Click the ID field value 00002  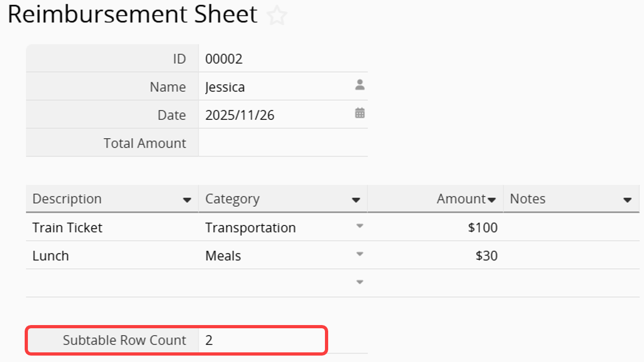[224, 59]
